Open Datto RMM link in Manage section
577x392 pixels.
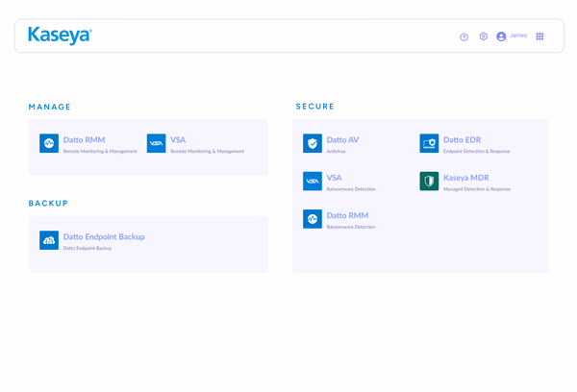pyautogui.click(x=84, y=139)
